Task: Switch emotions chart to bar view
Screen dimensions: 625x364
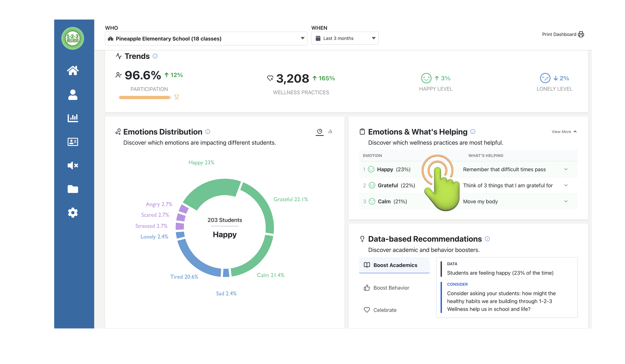Action: tap(330, 131)
